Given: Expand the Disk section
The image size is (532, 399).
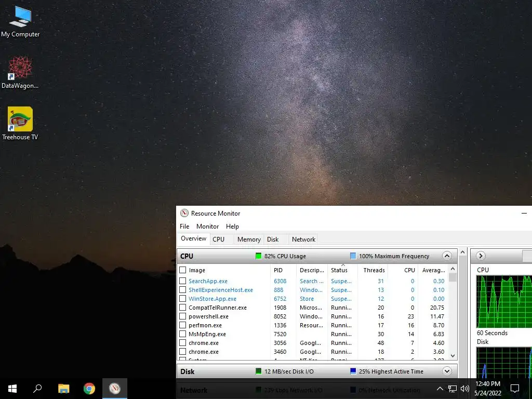Looking at the screenshot, I should pos(447,371).
